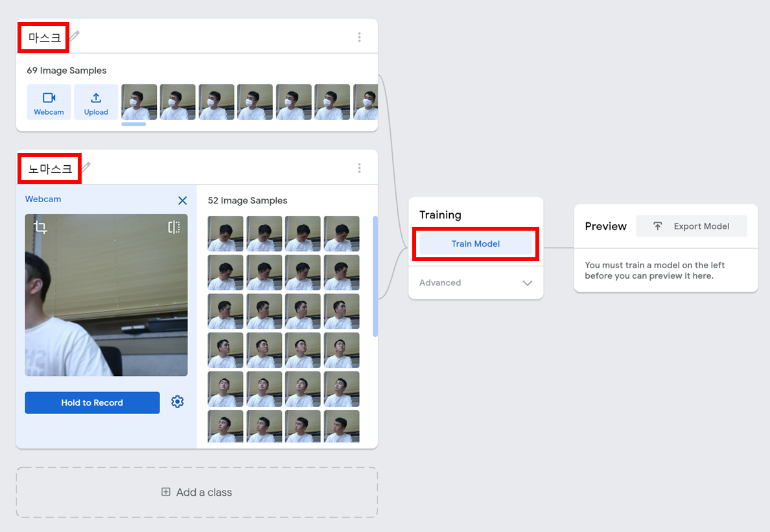
Task: Click the Upload button in 마스크 class
Action: 96,102
